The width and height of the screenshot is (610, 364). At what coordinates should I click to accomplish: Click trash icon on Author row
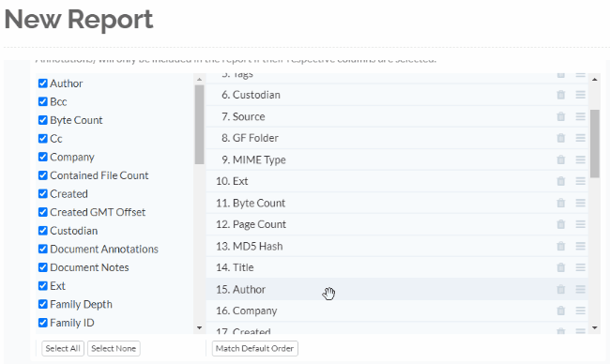tap(560, 289)
